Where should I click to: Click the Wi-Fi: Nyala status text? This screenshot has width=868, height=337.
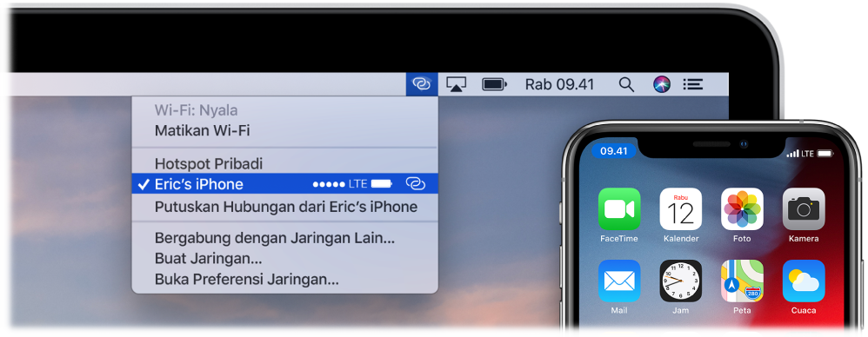(196, 110)
